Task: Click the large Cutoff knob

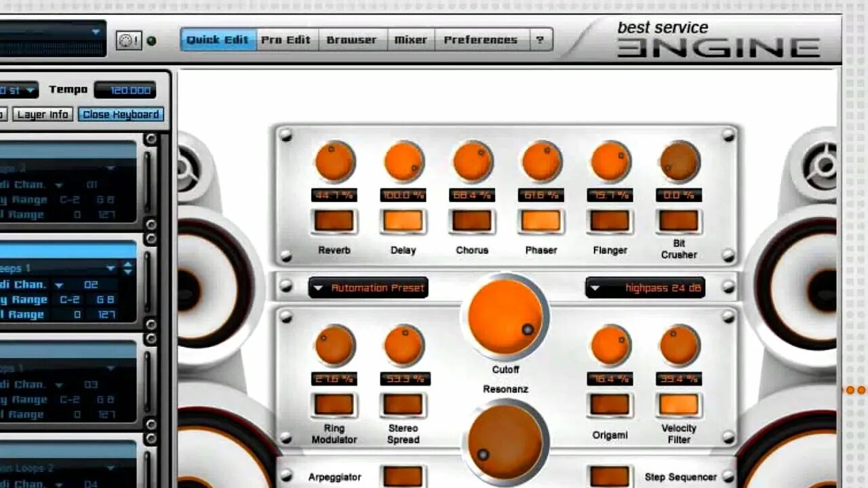Action: pyautogui.click(x=506, y=317)
